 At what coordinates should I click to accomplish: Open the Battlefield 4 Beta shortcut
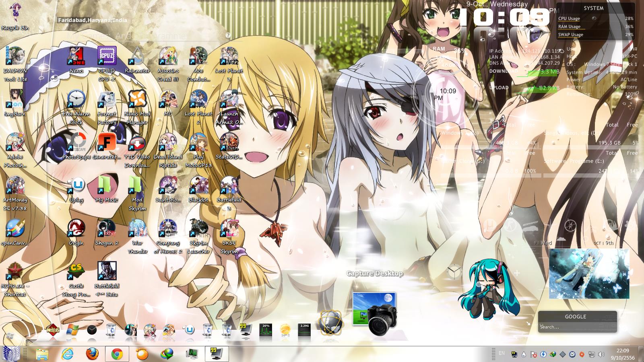pyautogui.click(x=107, y=280)
